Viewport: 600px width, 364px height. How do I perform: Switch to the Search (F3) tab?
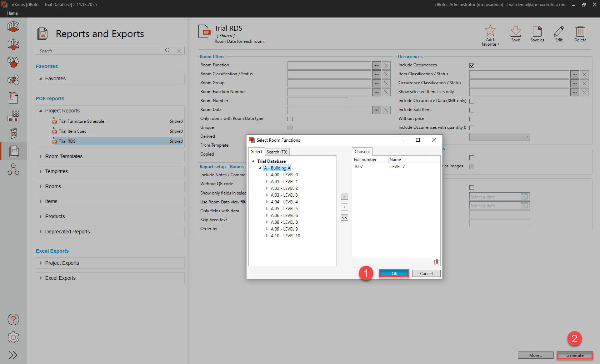pos(277,152)
